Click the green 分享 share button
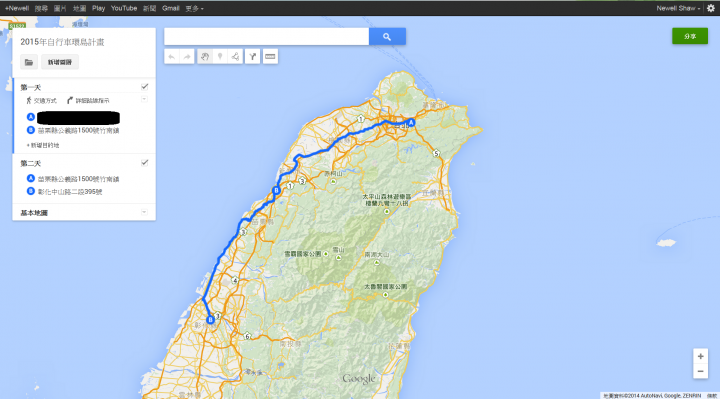 (690, 36)
